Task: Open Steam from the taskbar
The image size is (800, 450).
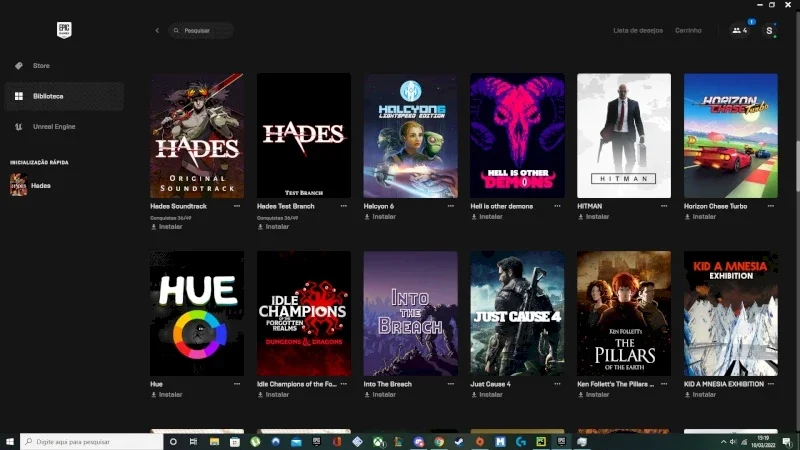Action: click(459, 441)
